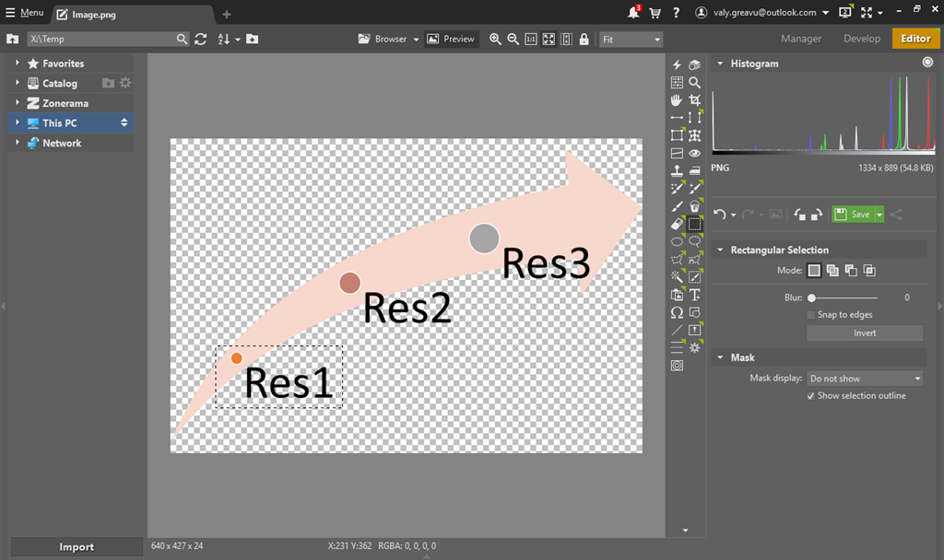Select the Ellipse selection tool

(677, 241)
